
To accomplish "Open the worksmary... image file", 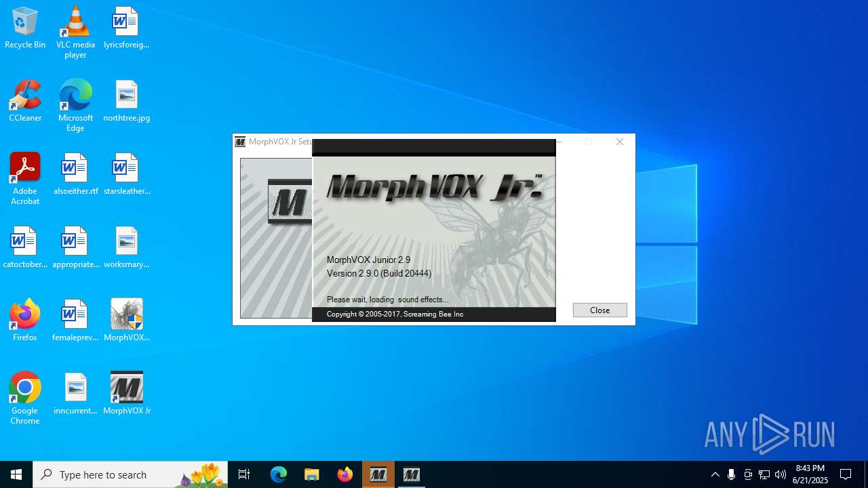I will click(x=126, y=247).
